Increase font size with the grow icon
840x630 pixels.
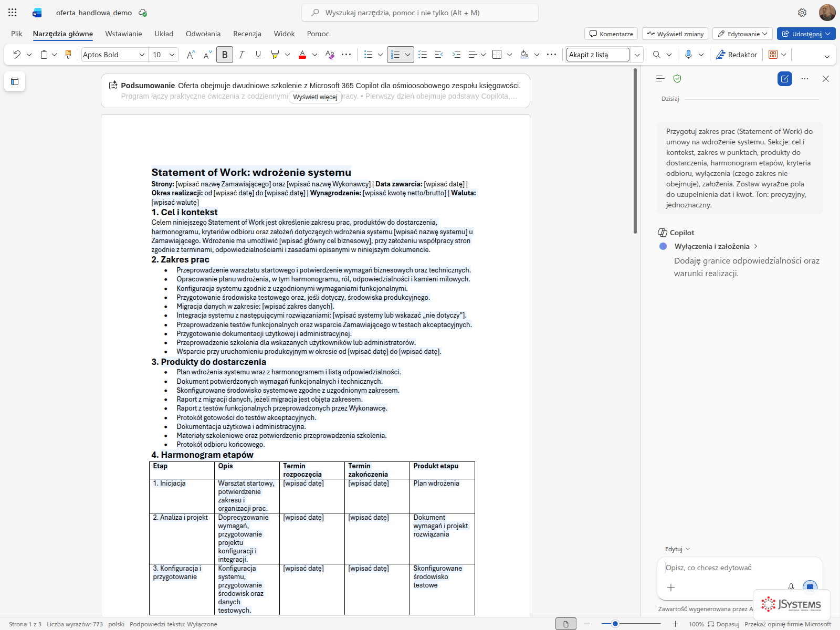[x=191, y=55]
